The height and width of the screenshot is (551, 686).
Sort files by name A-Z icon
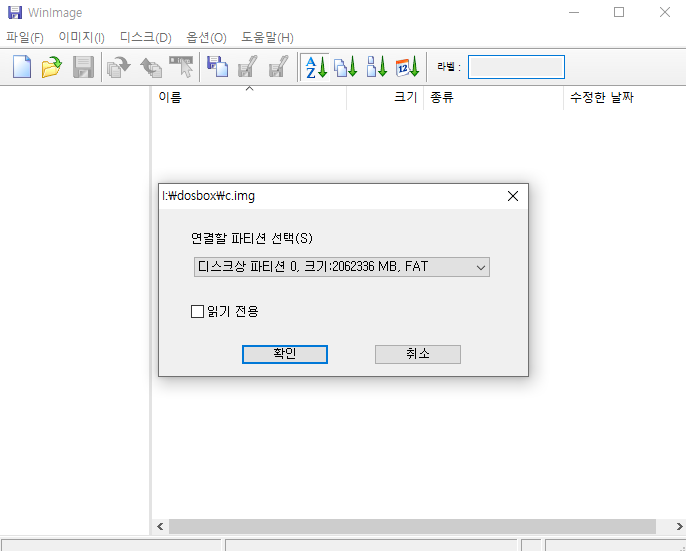(x=316, y=67)
